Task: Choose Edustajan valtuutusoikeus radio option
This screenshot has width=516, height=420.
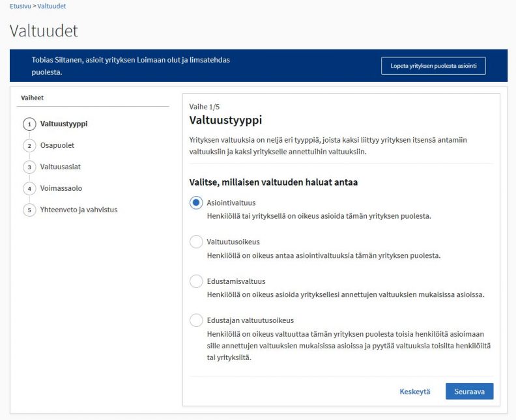Action: [x=196, y=320]
